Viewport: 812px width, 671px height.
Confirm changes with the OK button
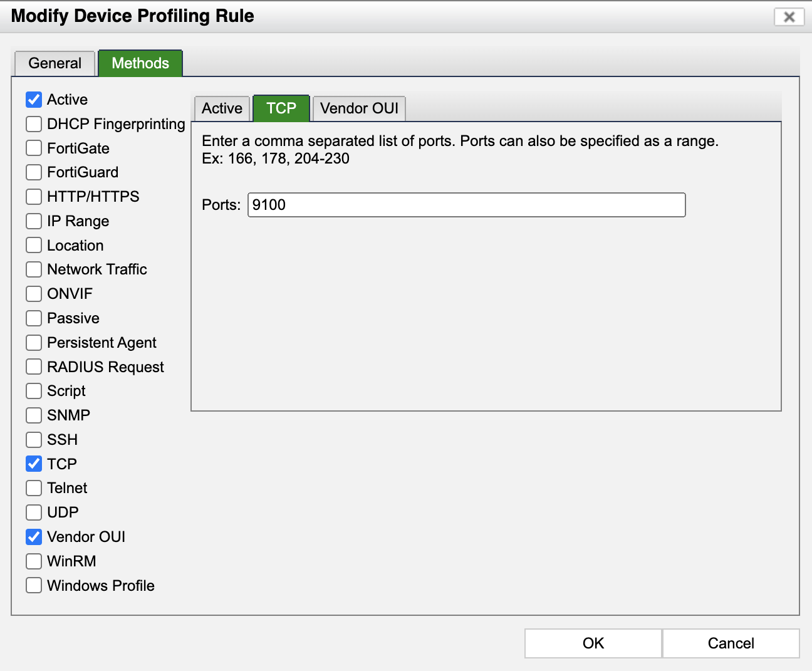coord(593,643)
